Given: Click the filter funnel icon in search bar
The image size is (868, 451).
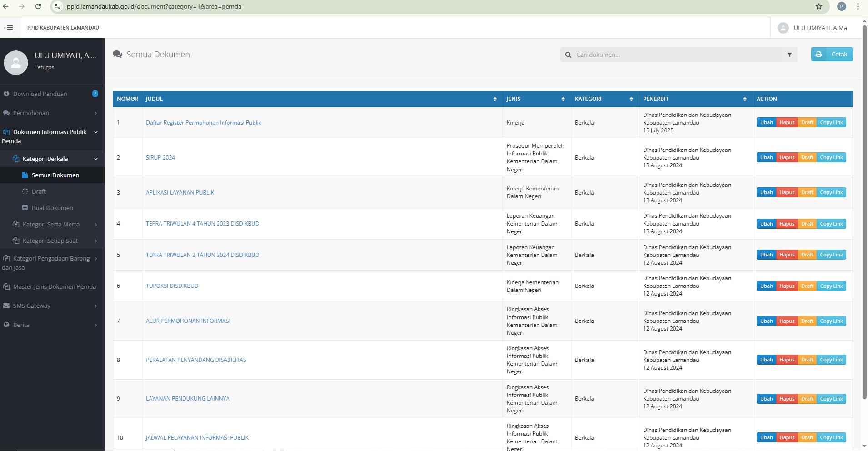Looking at the screenshot, I should pyautogui.click(x=789, y=55).
